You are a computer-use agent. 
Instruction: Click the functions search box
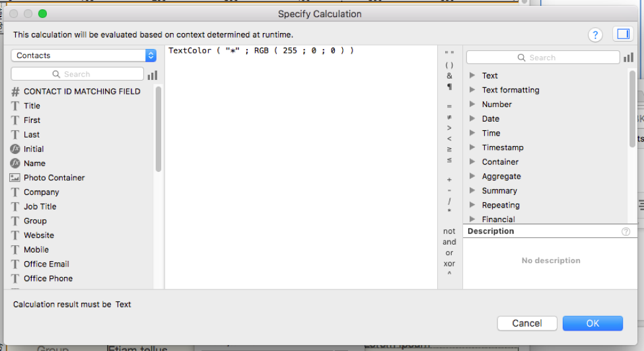pyautogui.click(x=543, y=58)
